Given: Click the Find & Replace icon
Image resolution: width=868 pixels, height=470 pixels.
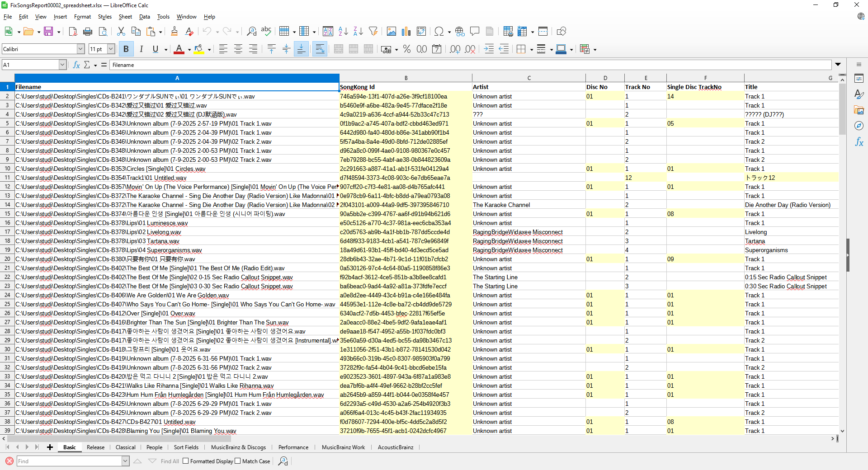Looking at the screenshot, I should [x=251, y=31].
